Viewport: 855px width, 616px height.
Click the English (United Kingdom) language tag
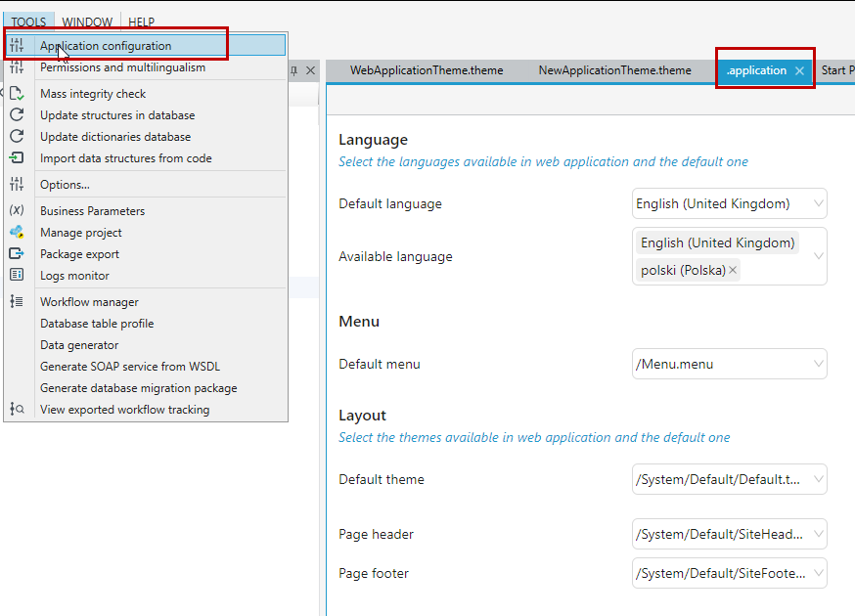point(718,242)
